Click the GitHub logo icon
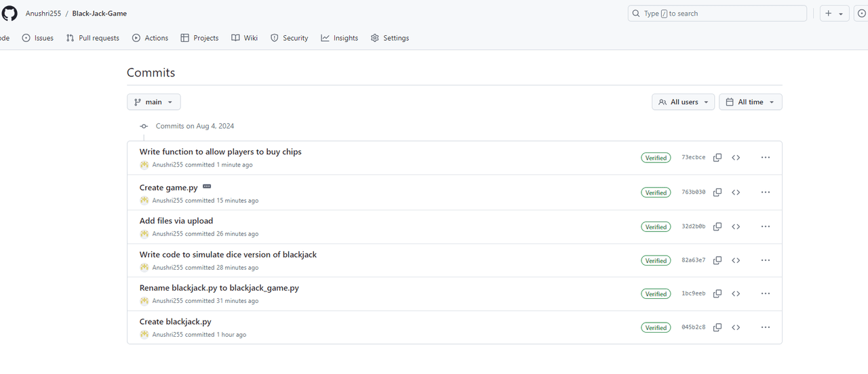 (9, 14)
